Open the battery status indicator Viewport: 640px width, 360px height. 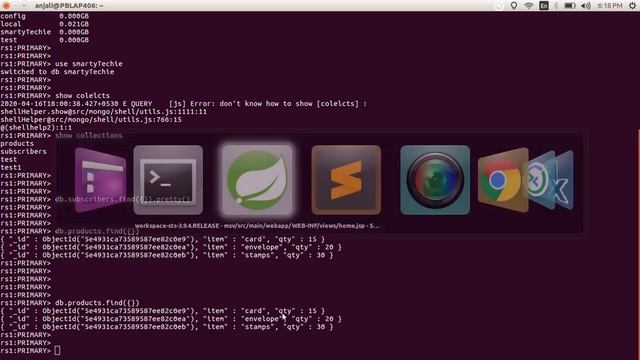coord(570,6)
